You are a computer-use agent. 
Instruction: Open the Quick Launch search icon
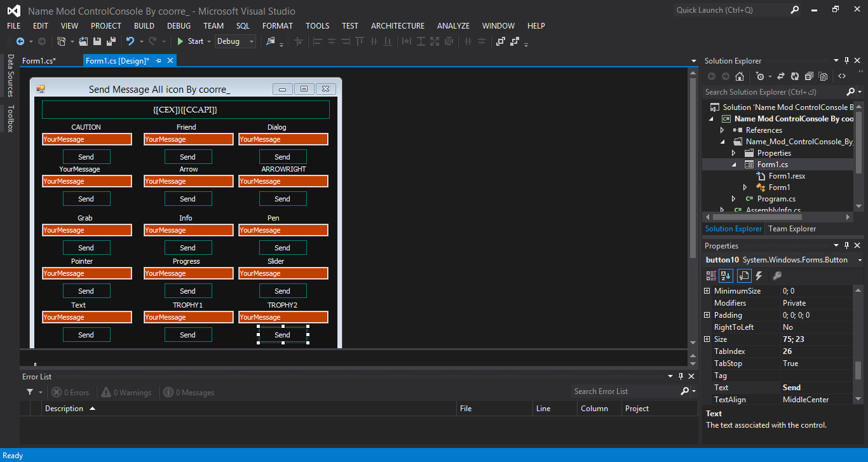click(x=795, y=10)
